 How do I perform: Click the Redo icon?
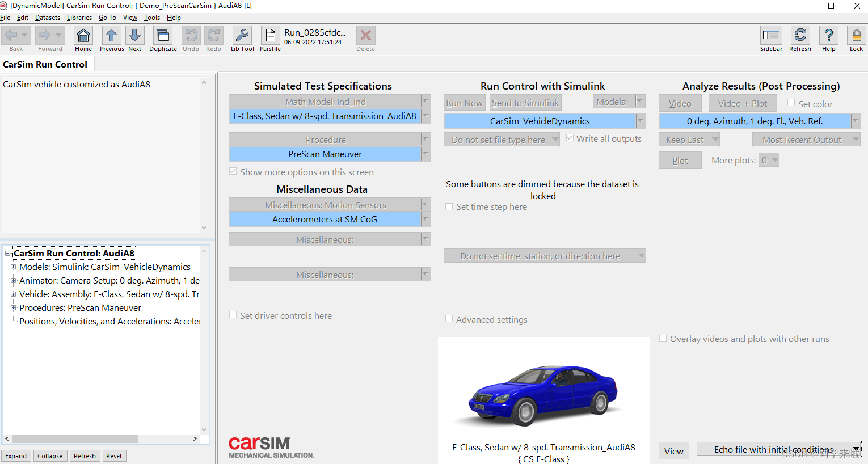tap(214, 36)
